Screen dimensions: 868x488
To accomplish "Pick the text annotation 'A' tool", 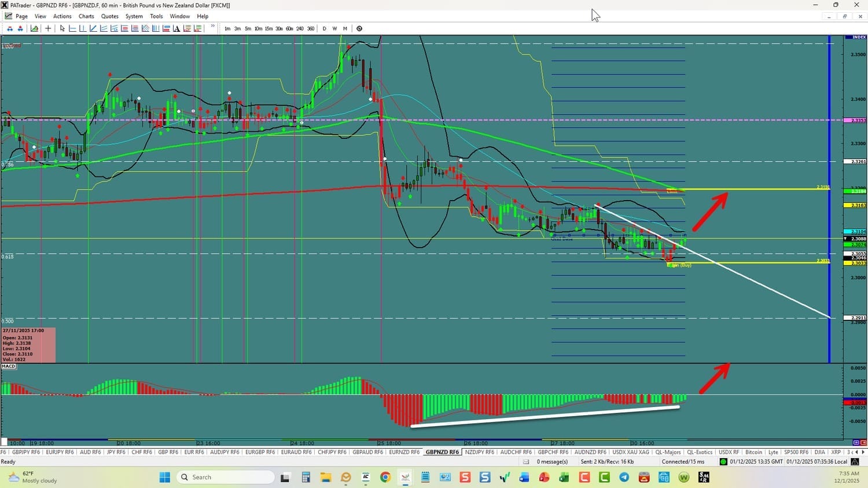I will (x=176, y=28).
